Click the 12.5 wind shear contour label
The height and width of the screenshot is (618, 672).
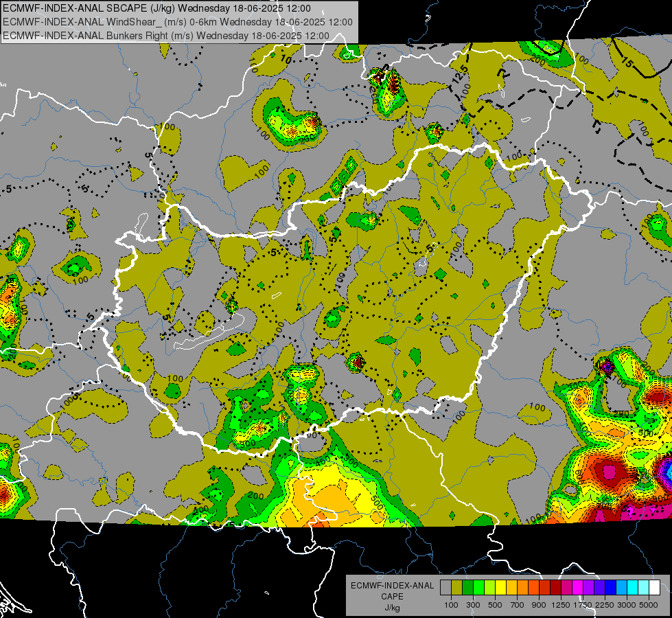click(x=459, y=75)
